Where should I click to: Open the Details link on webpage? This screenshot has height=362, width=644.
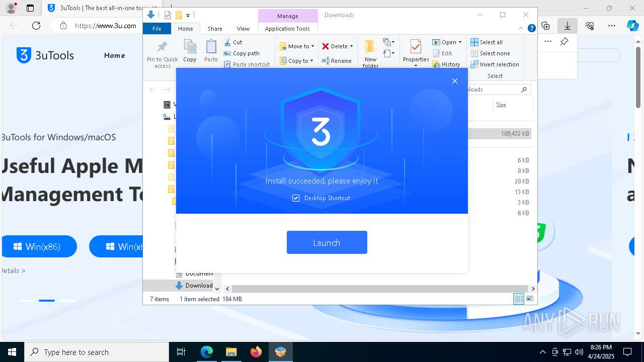tap(13, 270)
